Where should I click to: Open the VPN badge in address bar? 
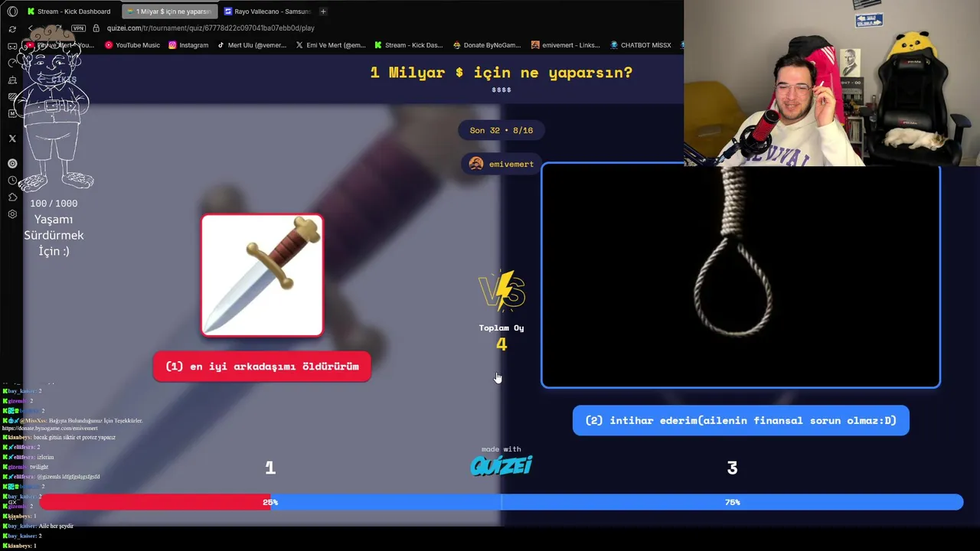point(78,28)
